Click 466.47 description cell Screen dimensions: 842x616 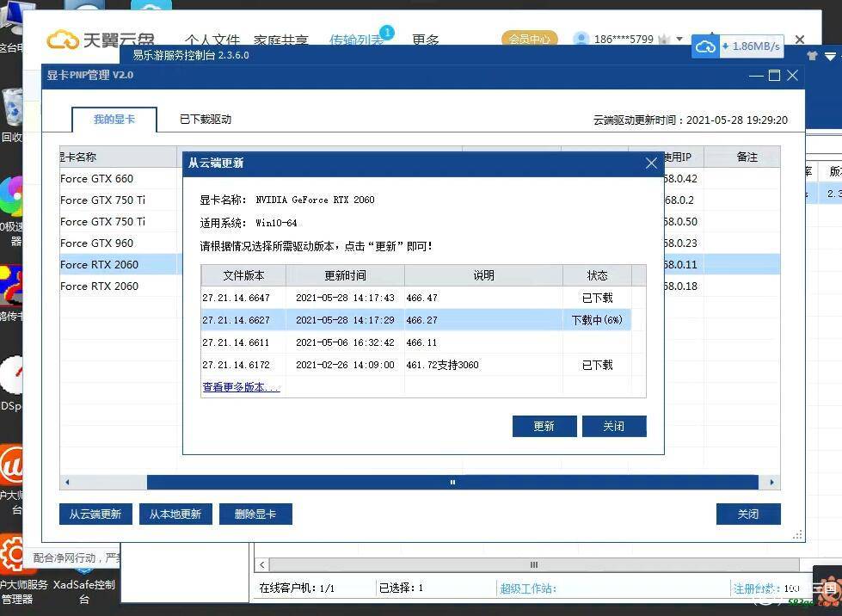point(483,298)
